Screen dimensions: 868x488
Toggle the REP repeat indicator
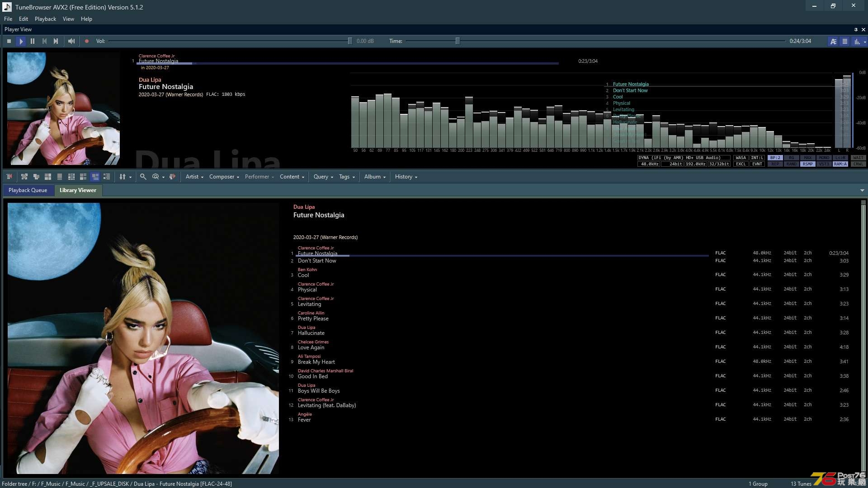pos(775,164)
